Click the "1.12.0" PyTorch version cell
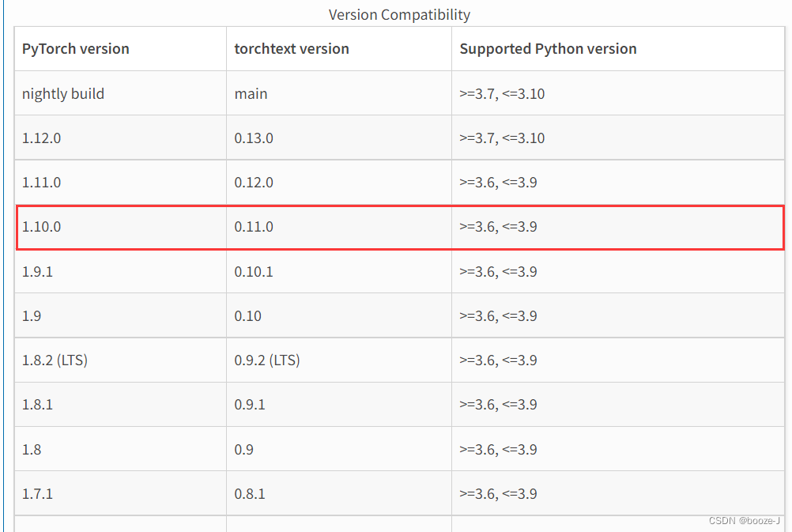The image size is (792, 532). click(x=120, y=138)
